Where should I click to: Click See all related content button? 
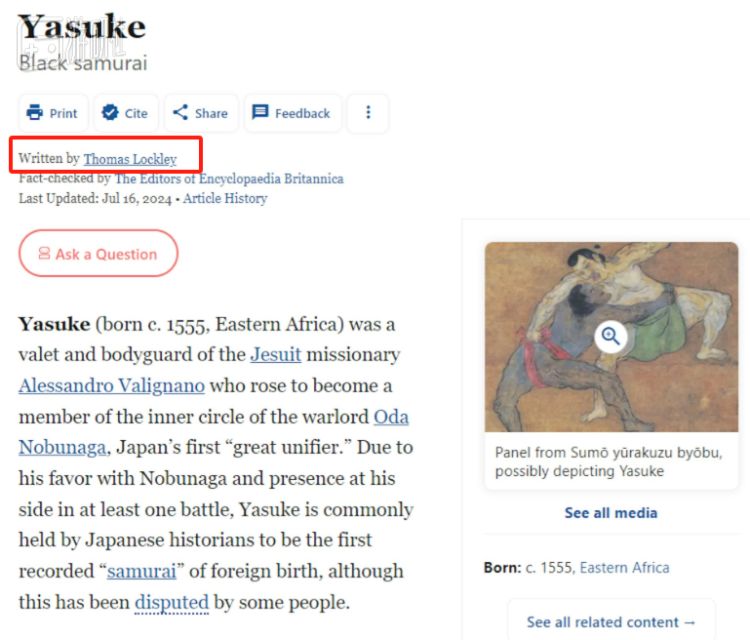coord(611,622)
